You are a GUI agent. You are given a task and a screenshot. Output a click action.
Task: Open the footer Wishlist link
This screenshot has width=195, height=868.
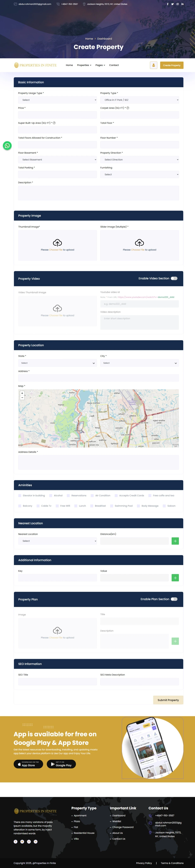pos(117,821)
